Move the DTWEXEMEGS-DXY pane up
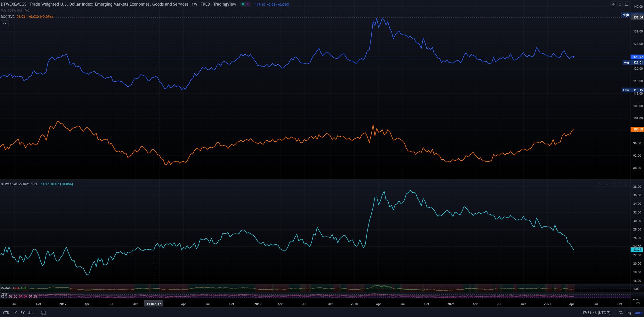Image resolution: width=644 pixels, height=317 pixels. (600, 184)
